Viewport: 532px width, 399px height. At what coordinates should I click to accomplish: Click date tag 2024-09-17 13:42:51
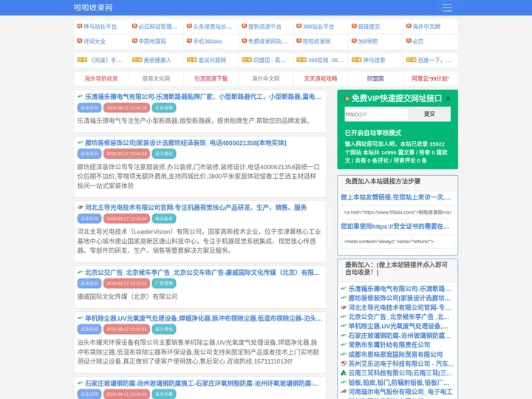coord(126,329)
